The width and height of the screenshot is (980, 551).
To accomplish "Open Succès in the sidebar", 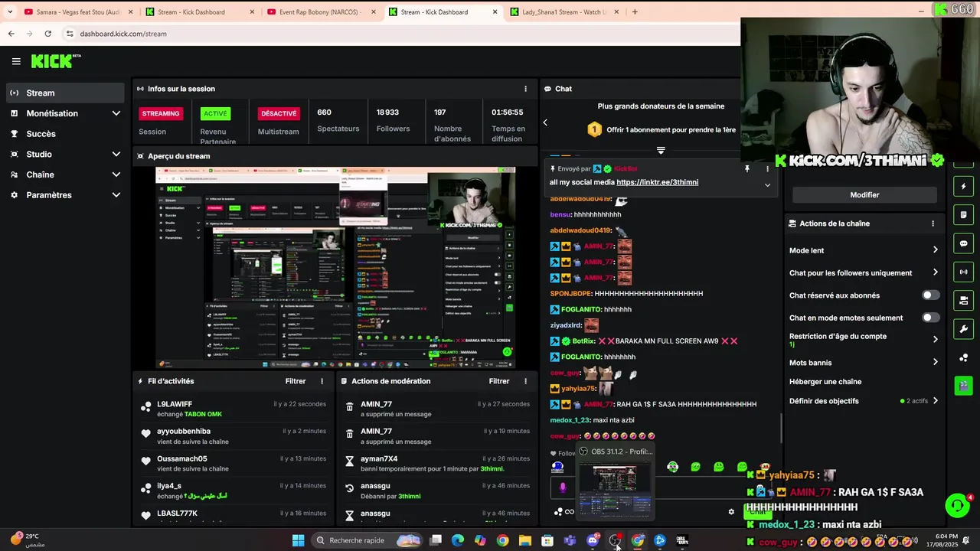I will coord(64,134).
